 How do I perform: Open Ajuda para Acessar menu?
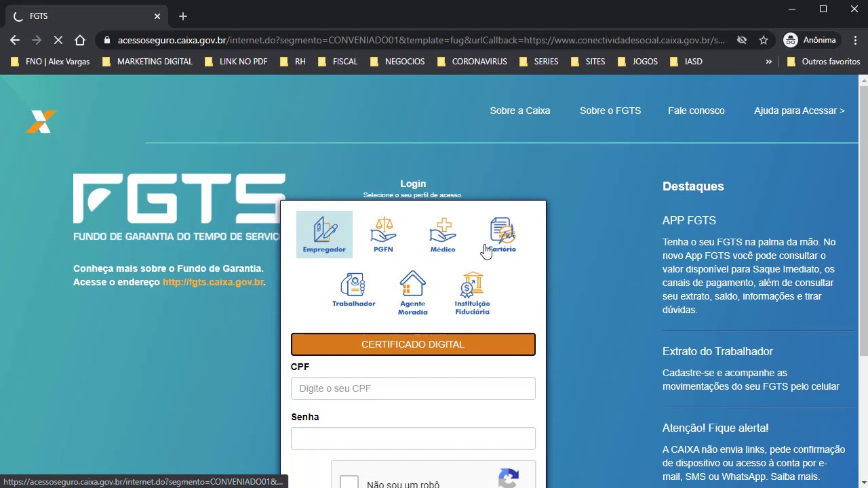799,110
